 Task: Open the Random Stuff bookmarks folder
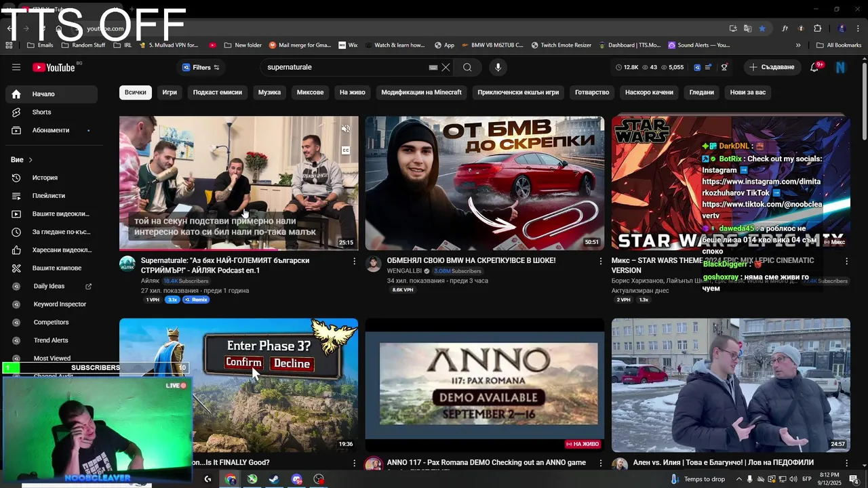point(83,45)
